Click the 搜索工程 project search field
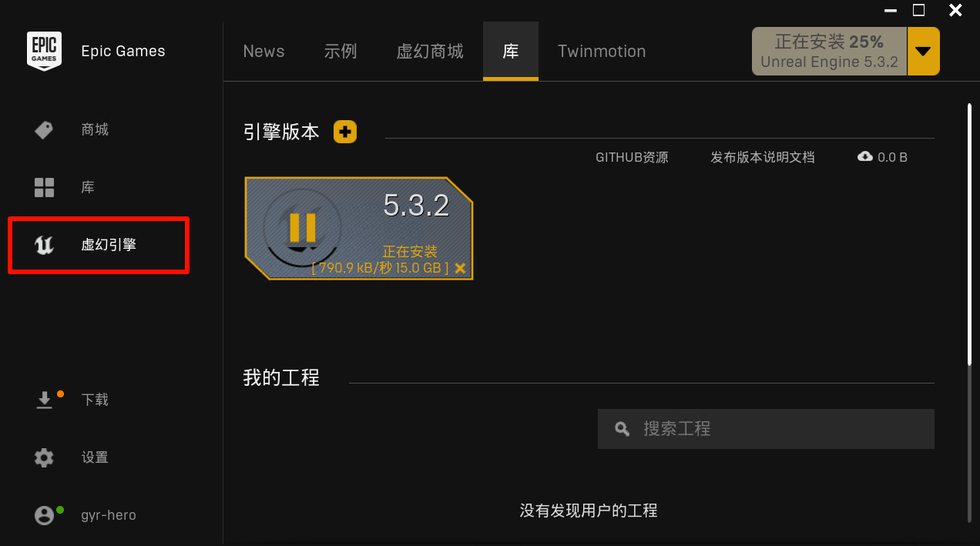 tap(766, 428)
